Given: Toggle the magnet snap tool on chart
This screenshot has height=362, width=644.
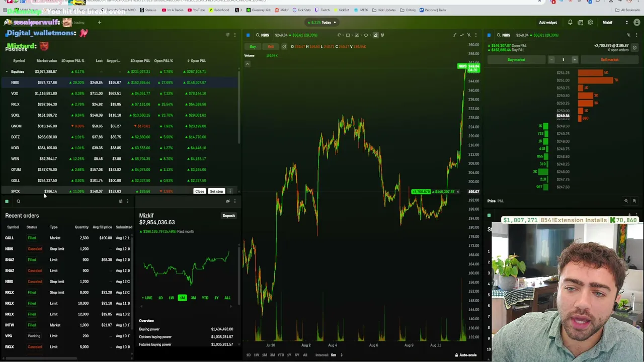Looking at the screenshot, I should click(x=382, y=35).
